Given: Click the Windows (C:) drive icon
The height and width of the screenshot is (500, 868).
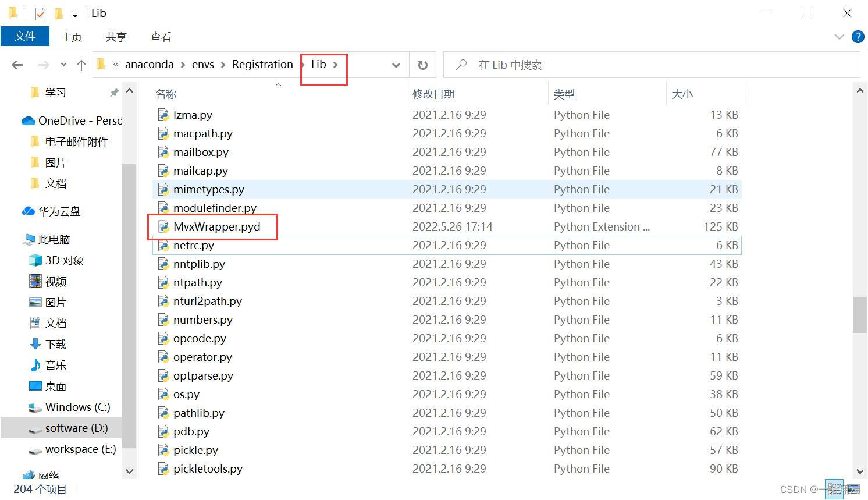Looking at the screenshot, I should coord(35,407).
